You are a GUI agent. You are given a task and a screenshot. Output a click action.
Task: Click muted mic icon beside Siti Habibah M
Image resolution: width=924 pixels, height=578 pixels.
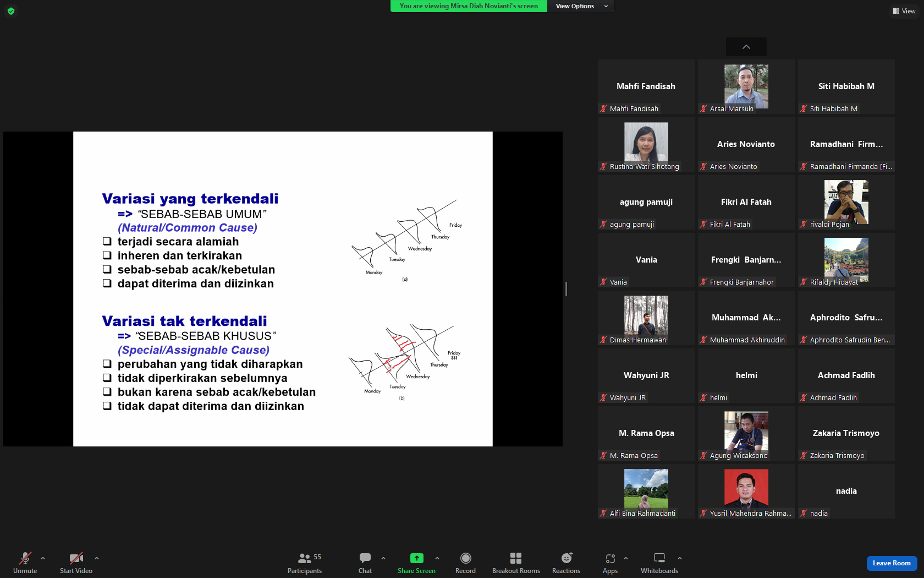click(804, 109)
